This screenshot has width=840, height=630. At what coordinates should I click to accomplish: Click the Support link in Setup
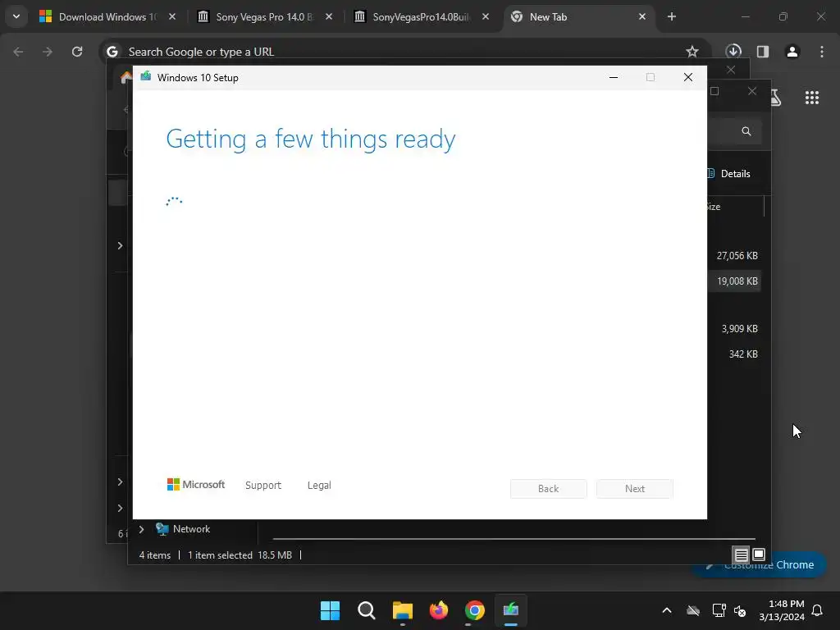[x=263, y=486]
